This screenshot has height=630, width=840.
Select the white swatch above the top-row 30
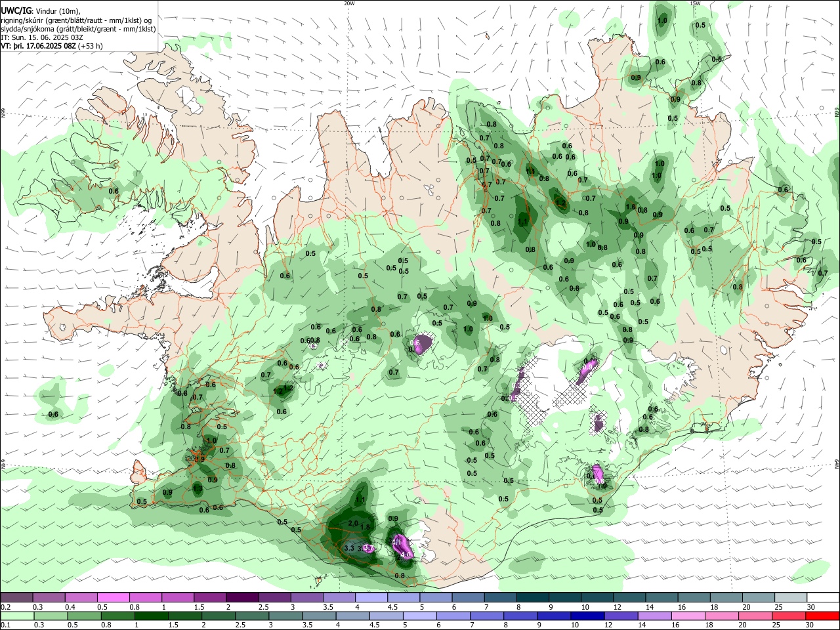(823, 597)
